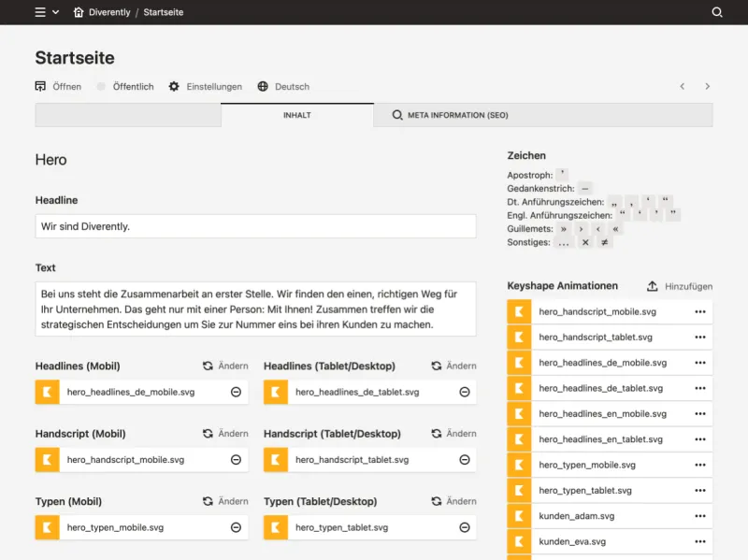Toggle the Öffentlich status indicator

100,86
